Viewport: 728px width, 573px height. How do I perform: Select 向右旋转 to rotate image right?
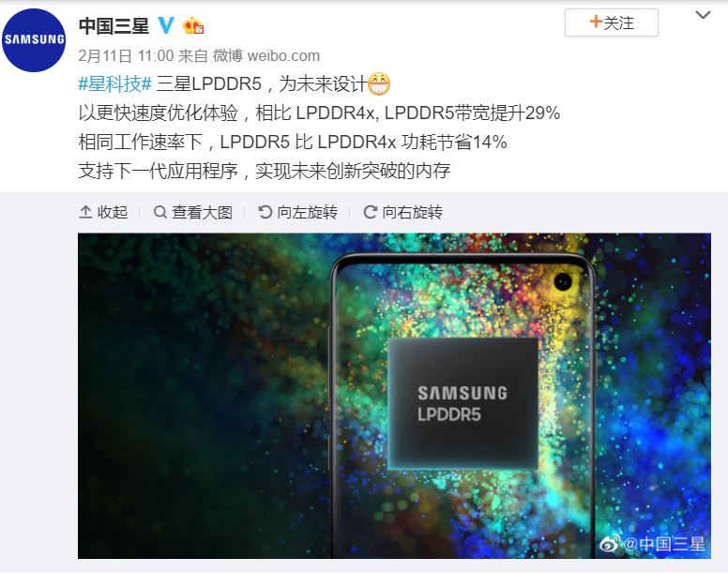coord(412,212)
